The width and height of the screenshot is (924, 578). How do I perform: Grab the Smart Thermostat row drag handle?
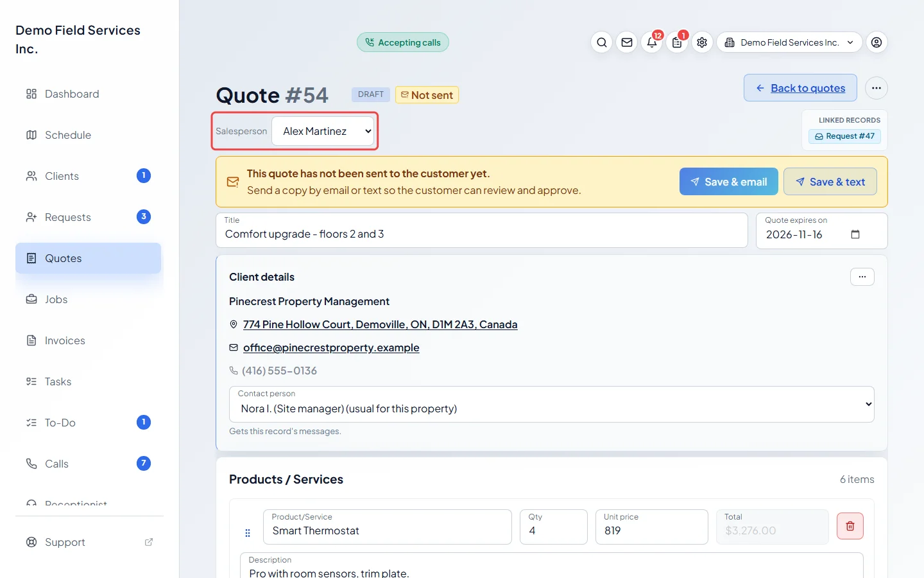(x=248, y=533)
